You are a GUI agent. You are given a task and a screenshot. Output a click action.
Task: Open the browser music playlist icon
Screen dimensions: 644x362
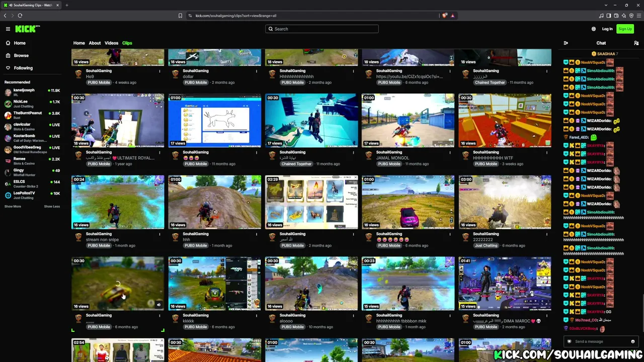602,16
